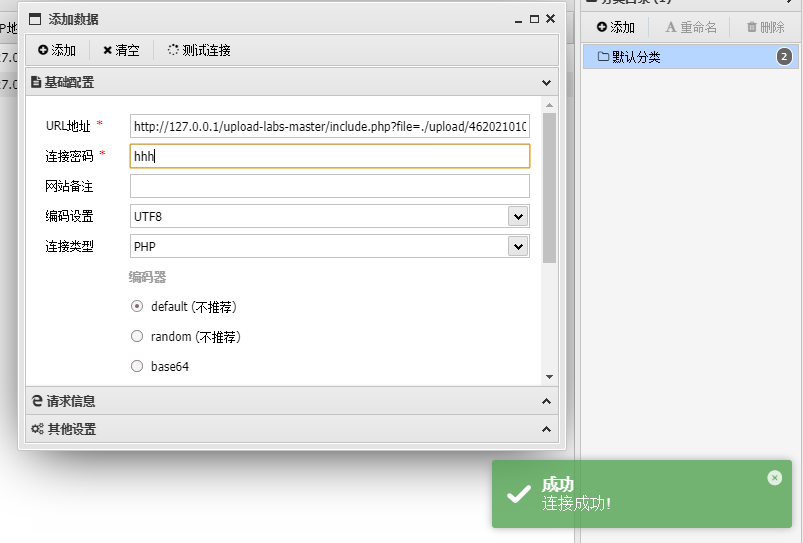Click the 连接成功! message text

(x=576, y=504)
